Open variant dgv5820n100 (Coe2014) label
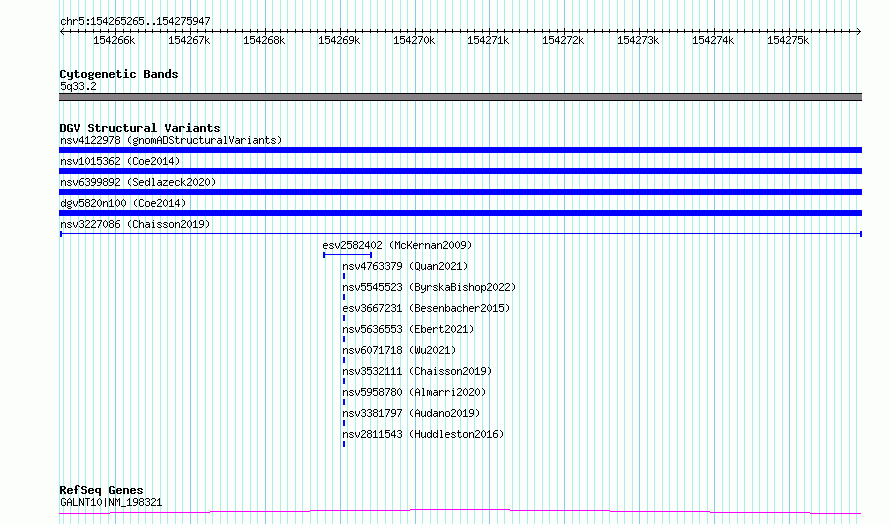 123,203
